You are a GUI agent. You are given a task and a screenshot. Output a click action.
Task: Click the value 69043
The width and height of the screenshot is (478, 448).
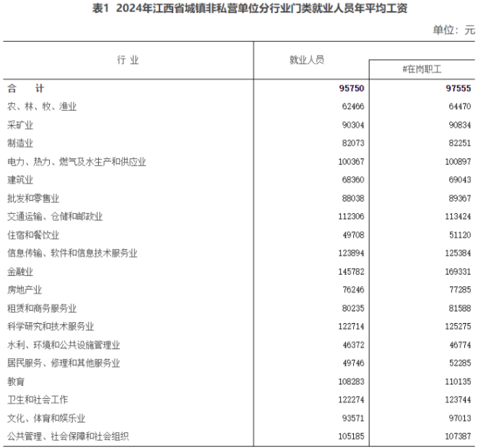[460, 180]
